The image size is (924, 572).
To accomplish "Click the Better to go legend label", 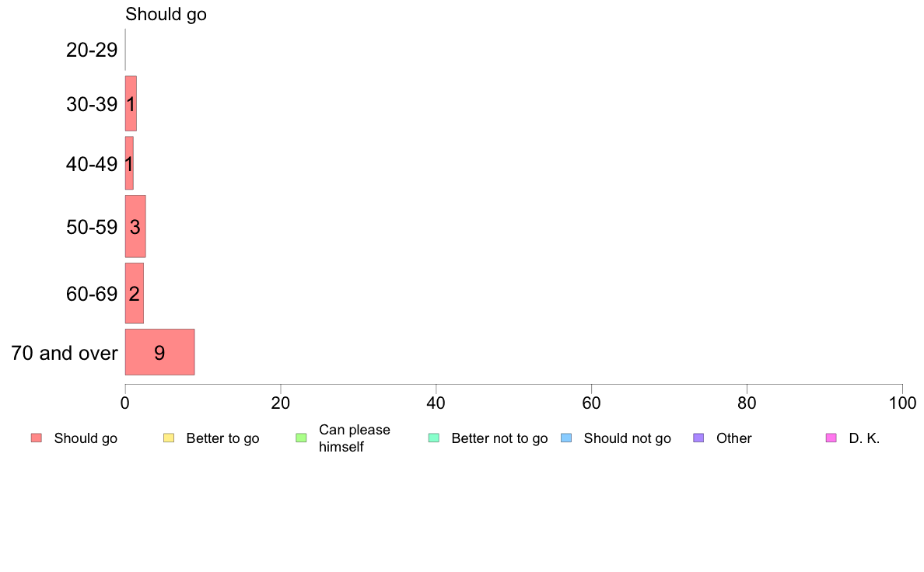I will point(222,438).
